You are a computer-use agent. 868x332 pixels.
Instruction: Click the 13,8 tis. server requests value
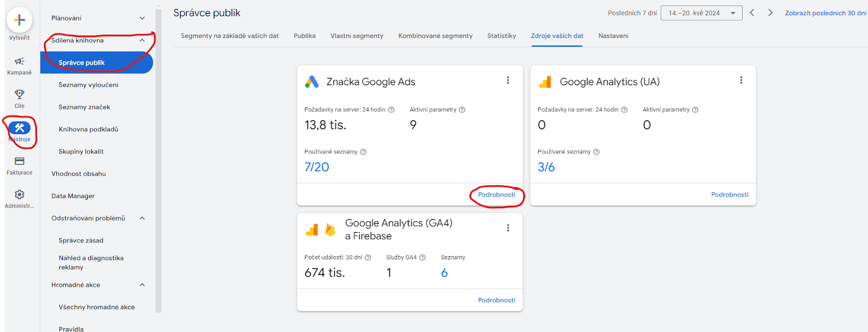tap(325, 125)
